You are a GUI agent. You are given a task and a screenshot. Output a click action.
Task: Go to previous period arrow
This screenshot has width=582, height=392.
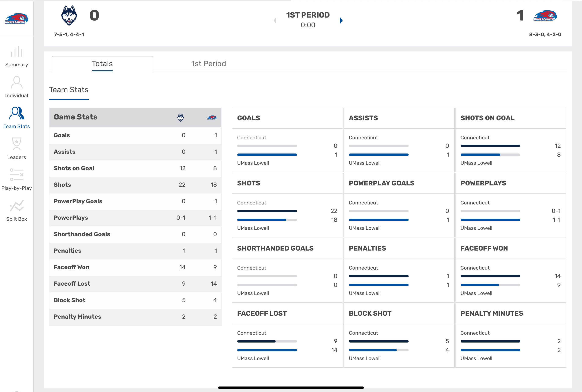click(x=275, y=21)
